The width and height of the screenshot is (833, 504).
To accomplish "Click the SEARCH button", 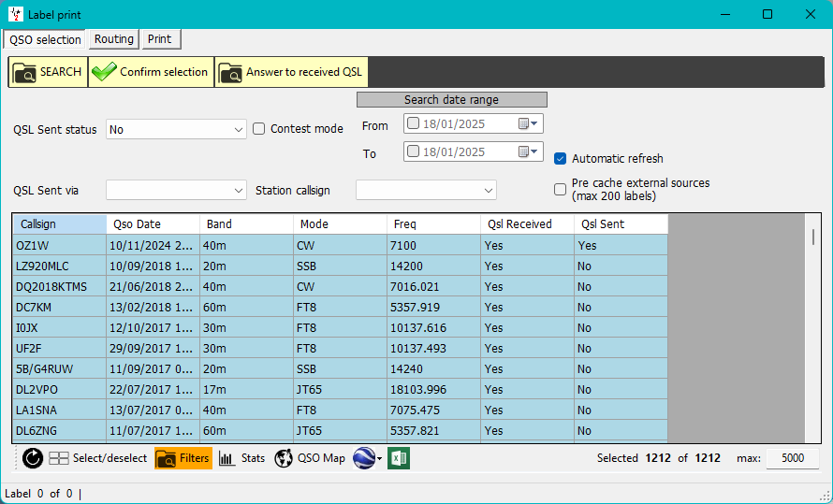I will pos(48,72).
